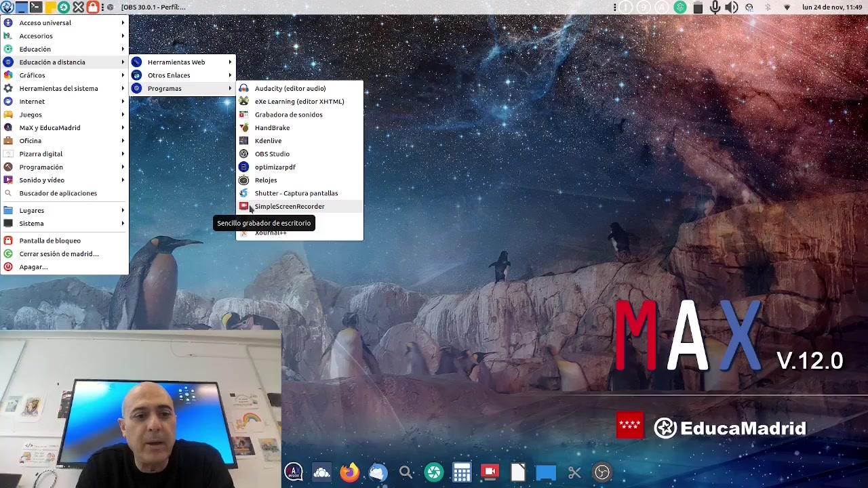Launch the terminal from the top panel
The width and height of the screenshot is (868, 488).
point(35,7)
